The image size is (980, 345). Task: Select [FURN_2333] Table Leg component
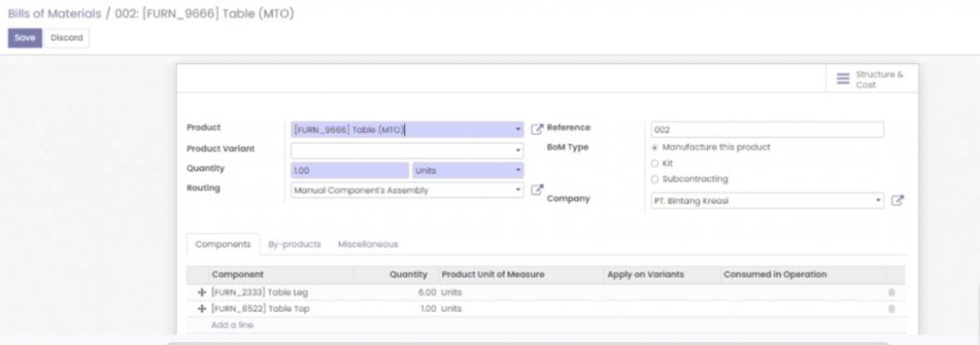[x=259, y=292]
